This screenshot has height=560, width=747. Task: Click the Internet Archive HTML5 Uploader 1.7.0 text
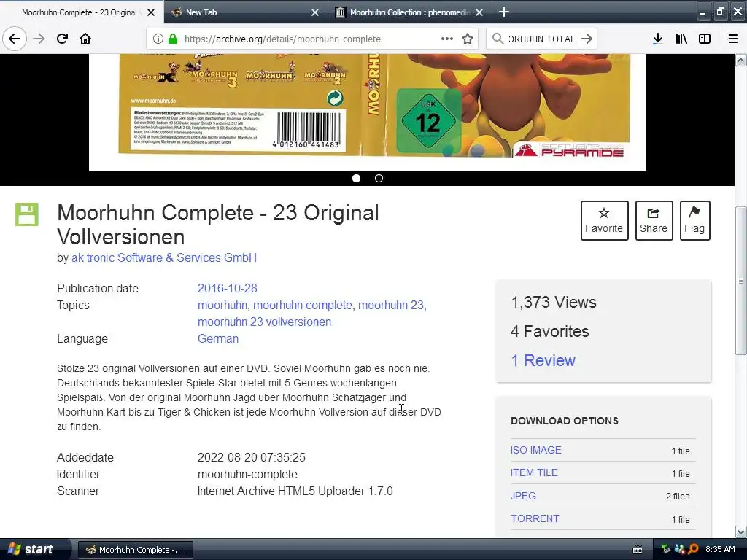click(295, 491)
